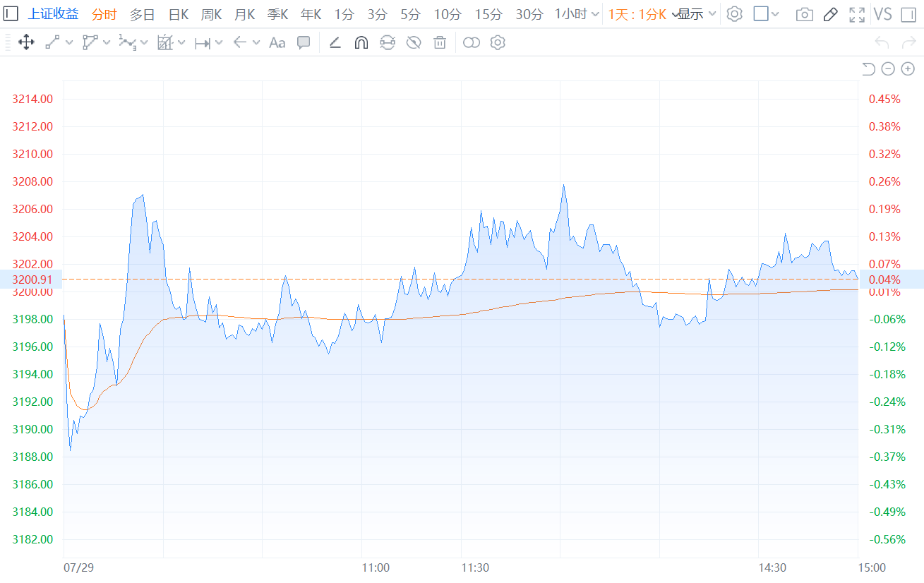
Task: Select the polygon shape drawing tool
Action: [90, 43]
